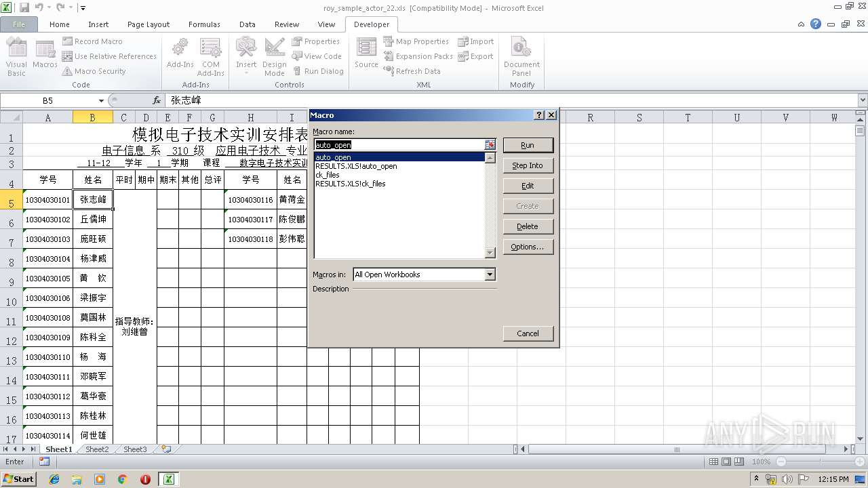Open the XML Source pane
Viewport: 868px width, 488px height.
[x=366, y=54]
